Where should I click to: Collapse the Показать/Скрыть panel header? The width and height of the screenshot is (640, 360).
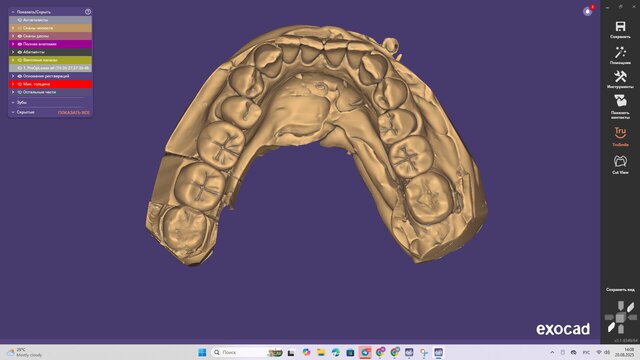(13, 12)
